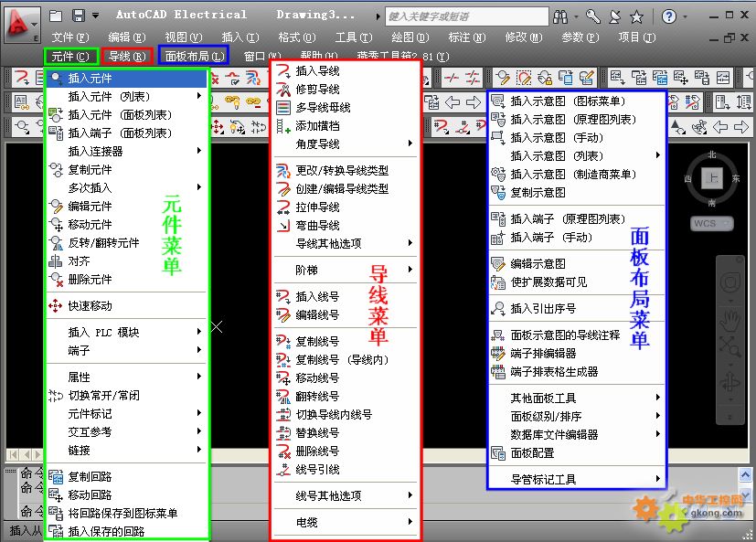Viewport: 756px width, 542px height.
Task: Click the 插入导线 wire icon
Action: [x=283, y=71]
